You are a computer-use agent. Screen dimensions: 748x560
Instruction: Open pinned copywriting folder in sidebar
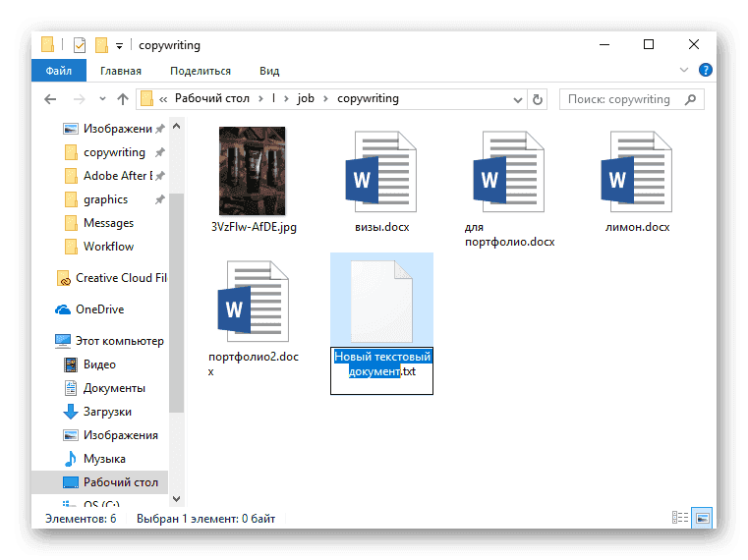114,152
